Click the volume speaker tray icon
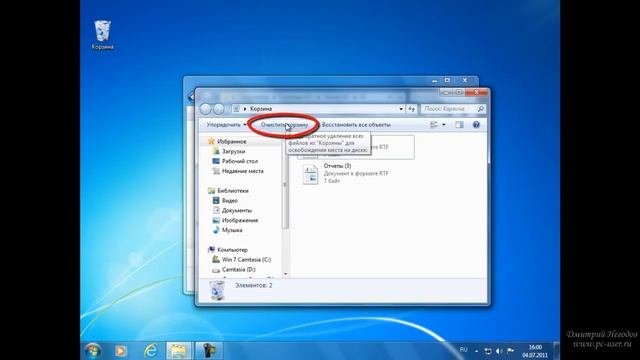This screenshot has height=360, width=640. [x=499, y=351]
